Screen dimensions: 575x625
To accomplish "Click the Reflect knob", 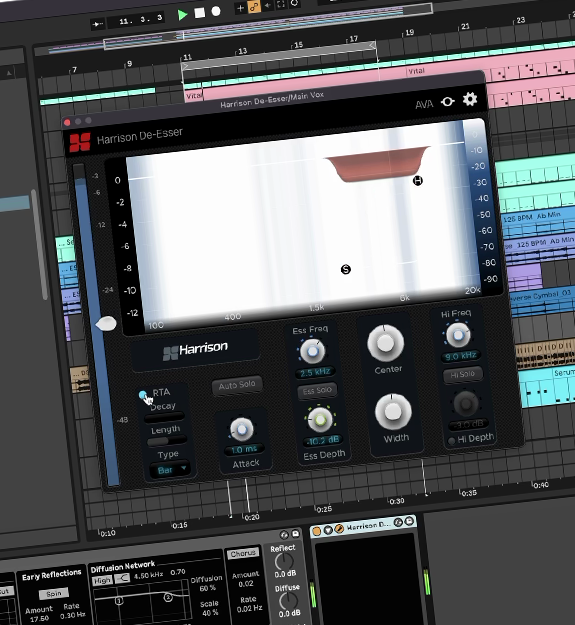I will (284, 562).
